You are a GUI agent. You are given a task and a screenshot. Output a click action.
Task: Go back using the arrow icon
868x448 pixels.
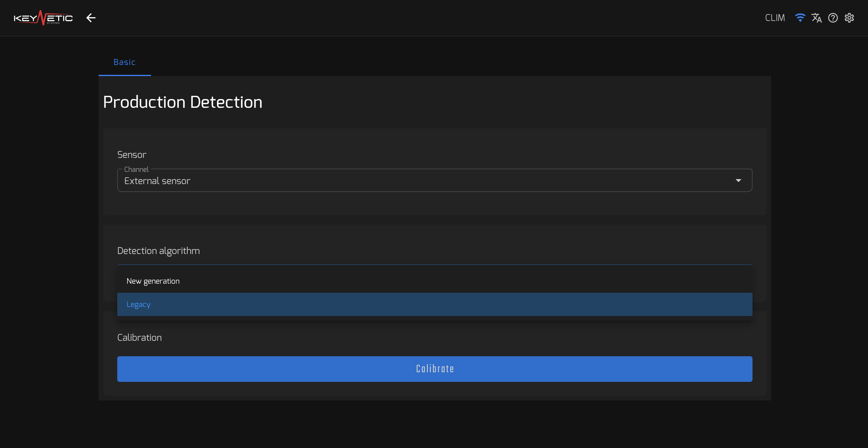[x=91, y=18]
